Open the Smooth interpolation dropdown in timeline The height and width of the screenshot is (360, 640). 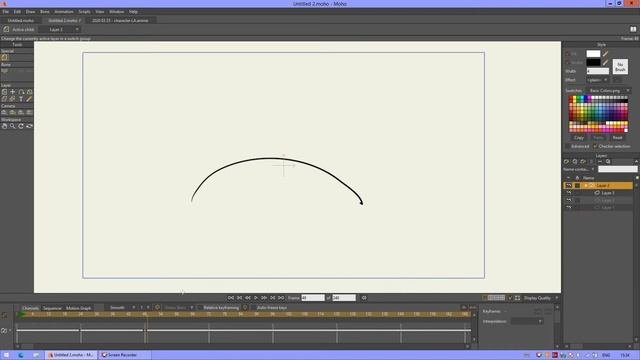point(121,308)
